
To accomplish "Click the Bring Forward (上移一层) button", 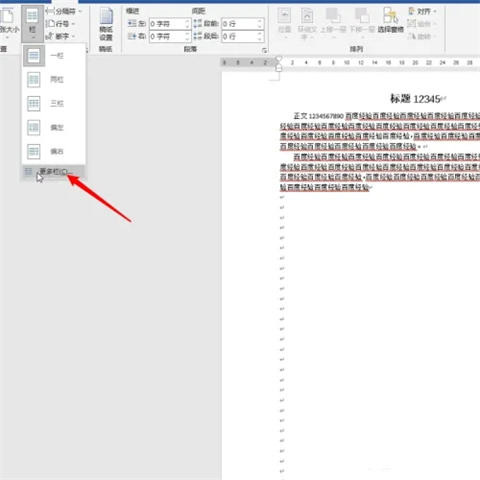I will click(x=333, y=24).
